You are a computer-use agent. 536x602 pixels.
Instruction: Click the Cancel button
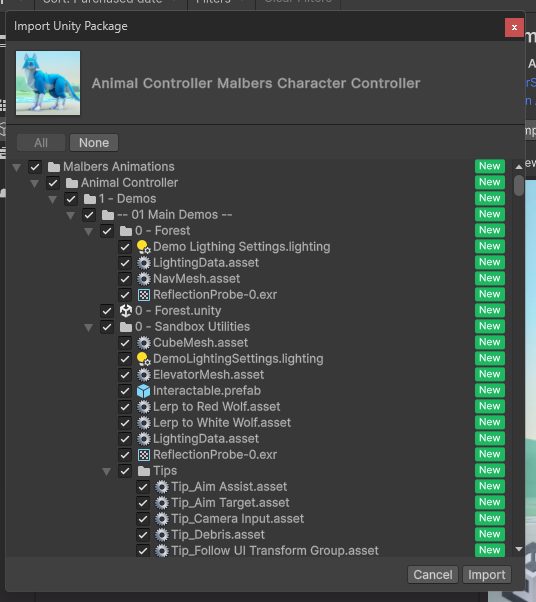click(433, 575)
